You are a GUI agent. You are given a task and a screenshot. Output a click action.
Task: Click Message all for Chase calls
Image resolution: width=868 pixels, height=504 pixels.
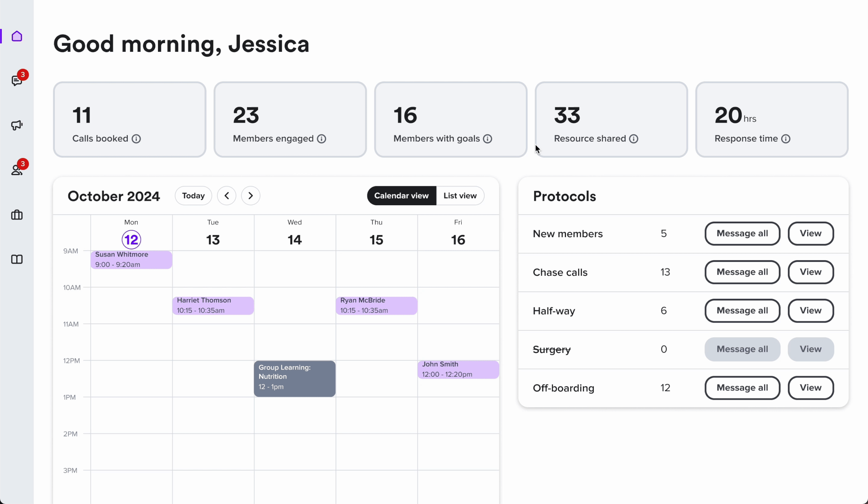point(742,272)
